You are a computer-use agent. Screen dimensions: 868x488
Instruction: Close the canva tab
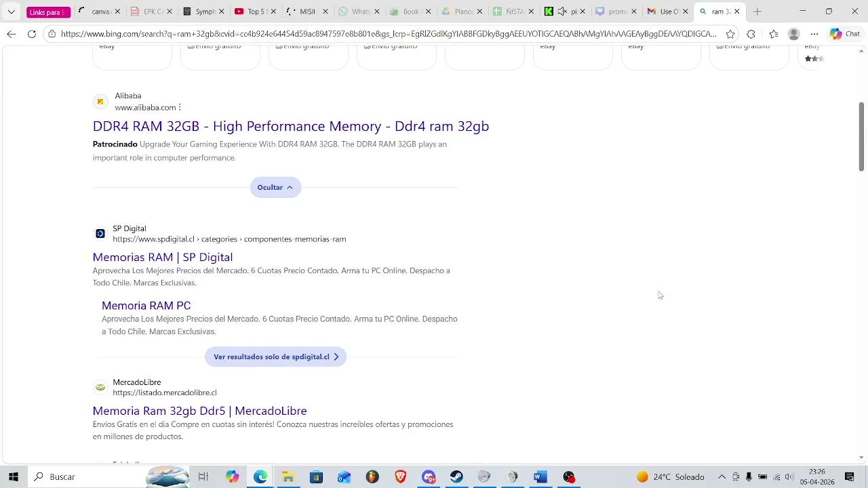pyautogui.click(x=117, y=12)
